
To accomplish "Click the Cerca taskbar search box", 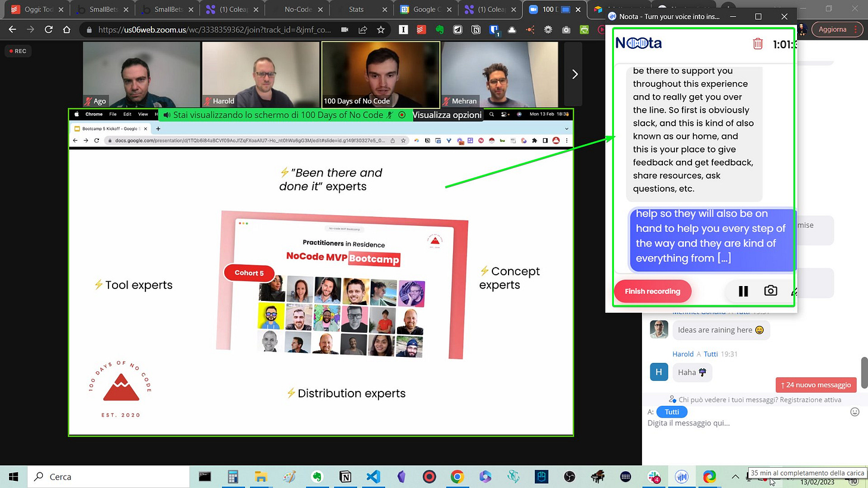I will pos(107,477).
